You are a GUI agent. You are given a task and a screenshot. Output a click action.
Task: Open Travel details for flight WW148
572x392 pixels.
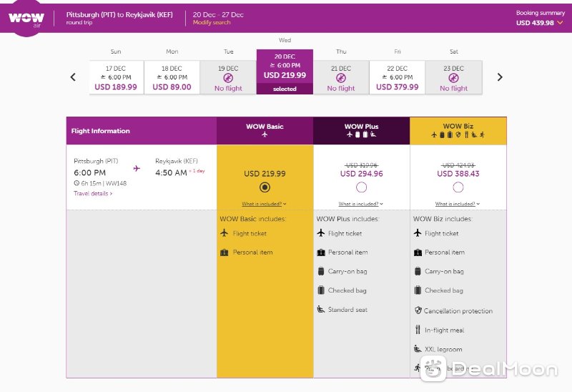tap(93, 193)
